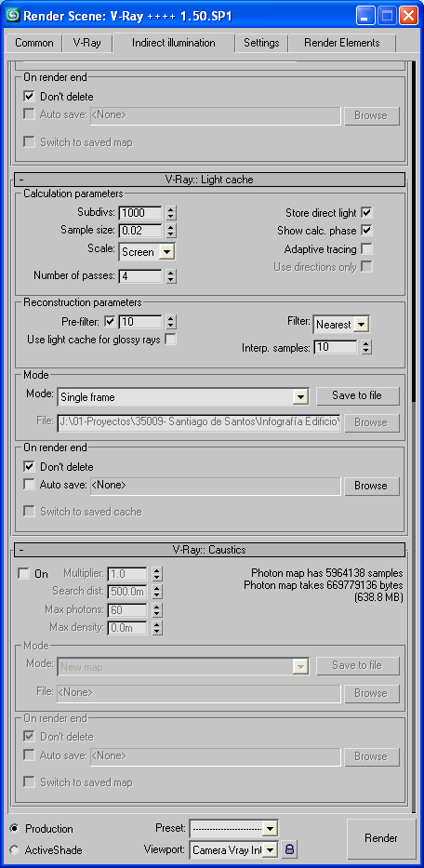Screen dimensions: 424x868
Task: Click the Render button
Action: (x=381, y=838)
